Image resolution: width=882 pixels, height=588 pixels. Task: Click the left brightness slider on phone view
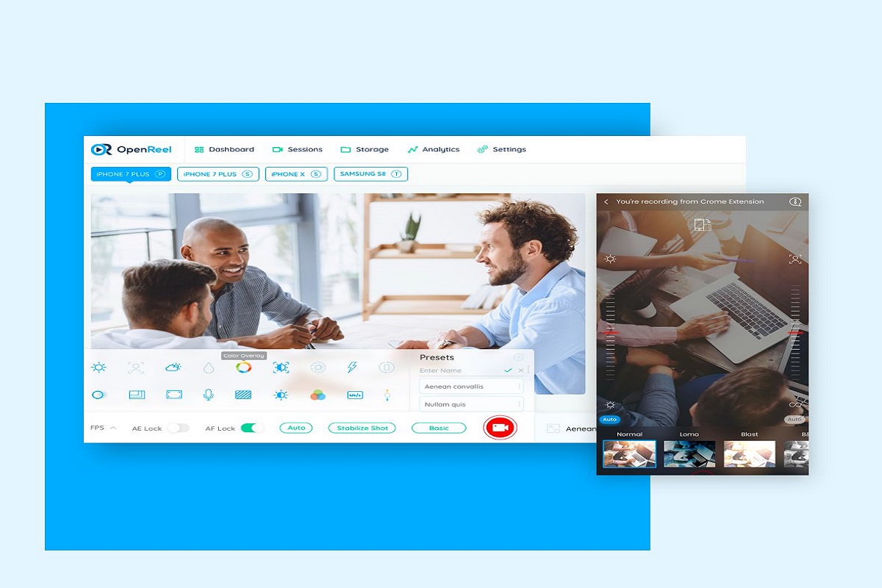click(610, 333)
